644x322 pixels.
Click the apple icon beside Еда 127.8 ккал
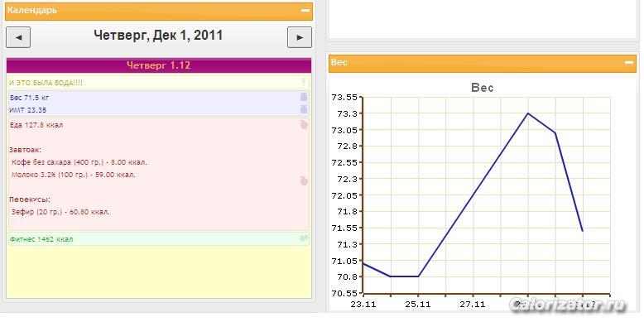point(304,124)
